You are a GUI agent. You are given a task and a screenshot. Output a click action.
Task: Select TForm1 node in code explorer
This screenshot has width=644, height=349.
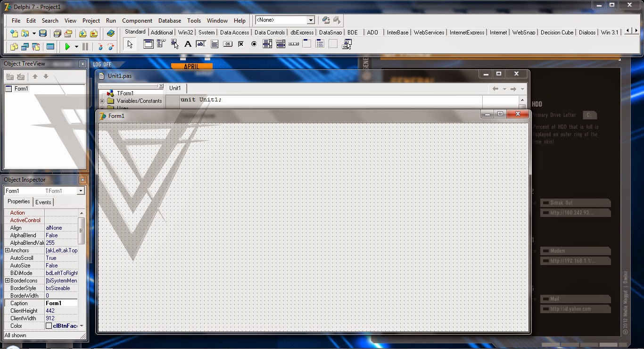[125, 93]
